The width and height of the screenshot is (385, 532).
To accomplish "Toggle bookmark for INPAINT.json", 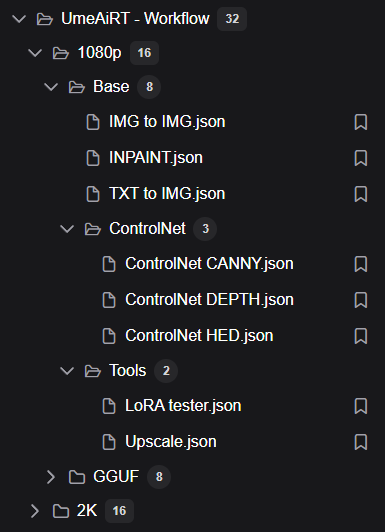I will pyautogui.click(x=361, y=158).
